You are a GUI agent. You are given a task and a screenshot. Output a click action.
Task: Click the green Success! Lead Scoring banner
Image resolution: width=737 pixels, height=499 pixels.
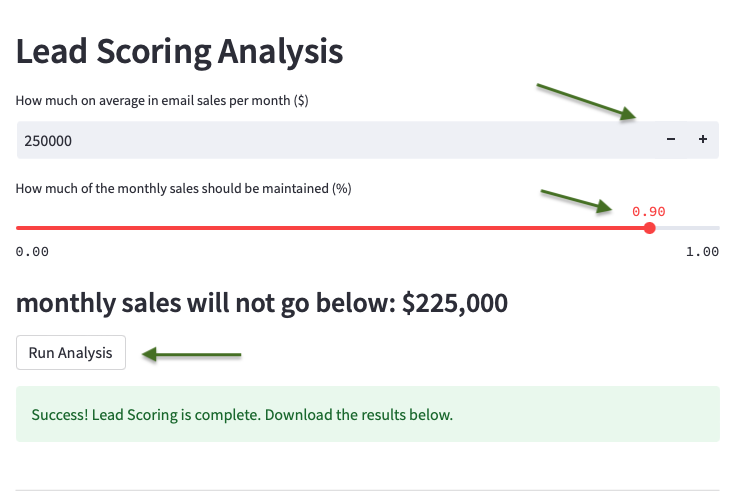[x=368, y=414]
